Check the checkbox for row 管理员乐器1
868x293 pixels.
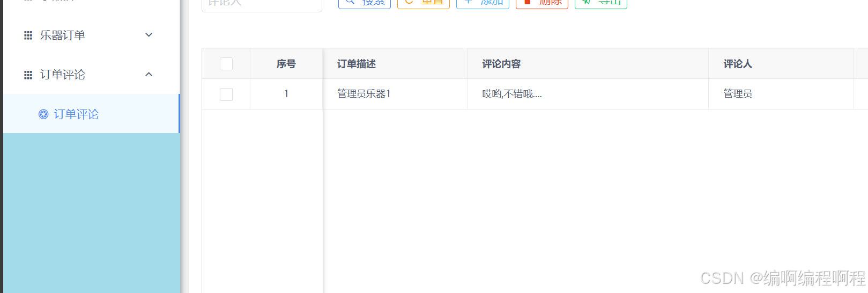coord(226,94)
